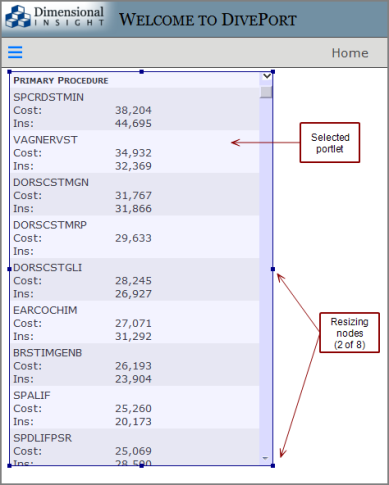Click the Dimensional Insight logo
The width and height of the screenshot is (389, 485).
pos(55,17)
